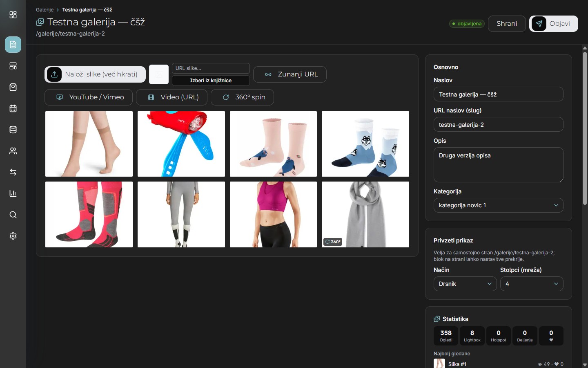Click the URL slike input field
The height and width of the screenshot is (368, 588).
pos(211,68)
